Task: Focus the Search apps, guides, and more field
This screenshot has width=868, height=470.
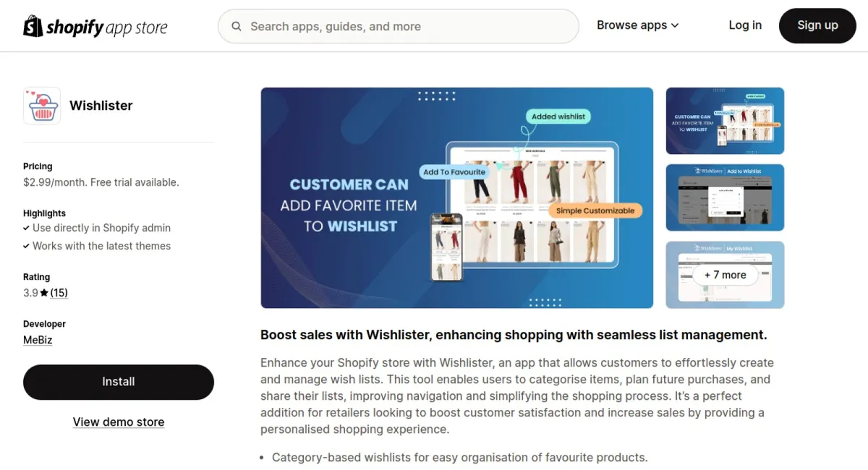Action: point(399,27)
